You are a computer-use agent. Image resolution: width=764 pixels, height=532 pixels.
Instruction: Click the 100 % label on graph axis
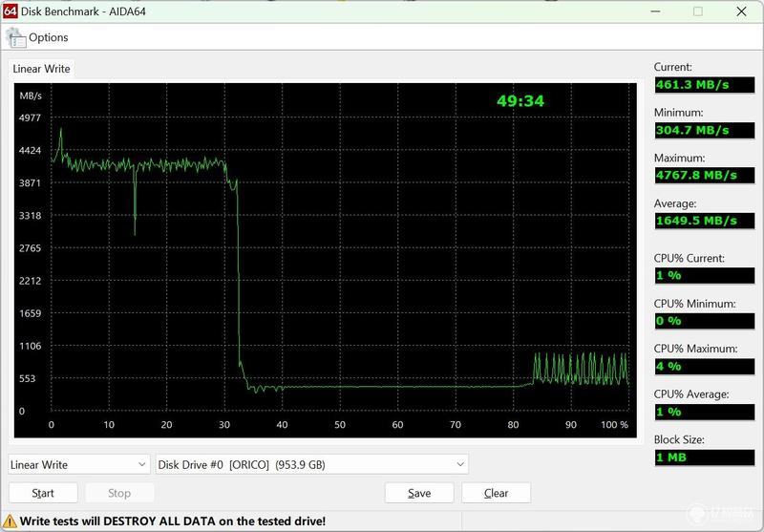tap(614, 425)
